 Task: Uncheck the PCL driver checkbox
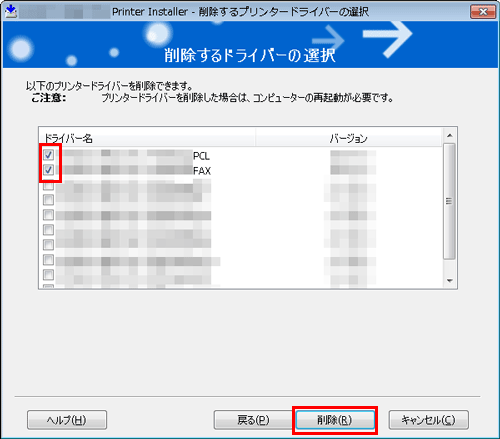(x=48, y=154)
